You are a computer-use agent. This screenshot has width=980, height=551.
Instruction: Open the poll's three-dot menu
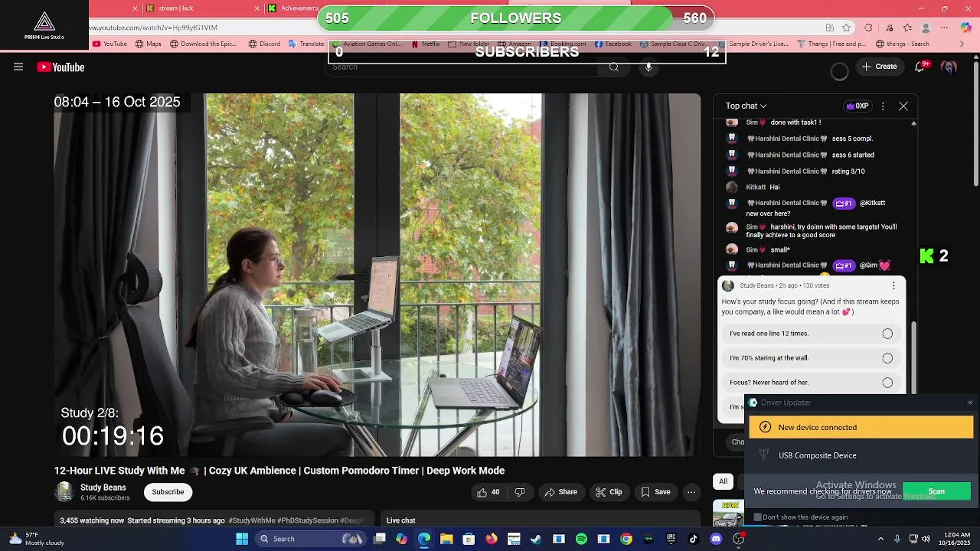(x=893, y=285)
